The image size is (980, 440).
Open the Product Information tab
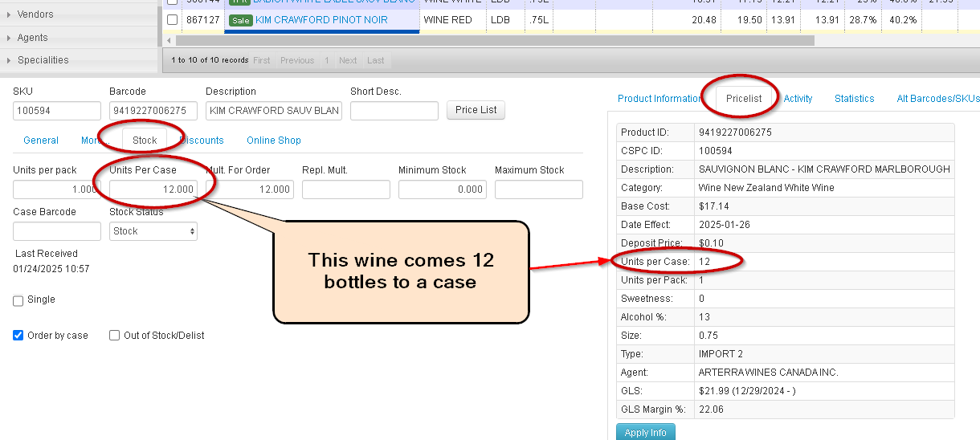coord(659,99)
